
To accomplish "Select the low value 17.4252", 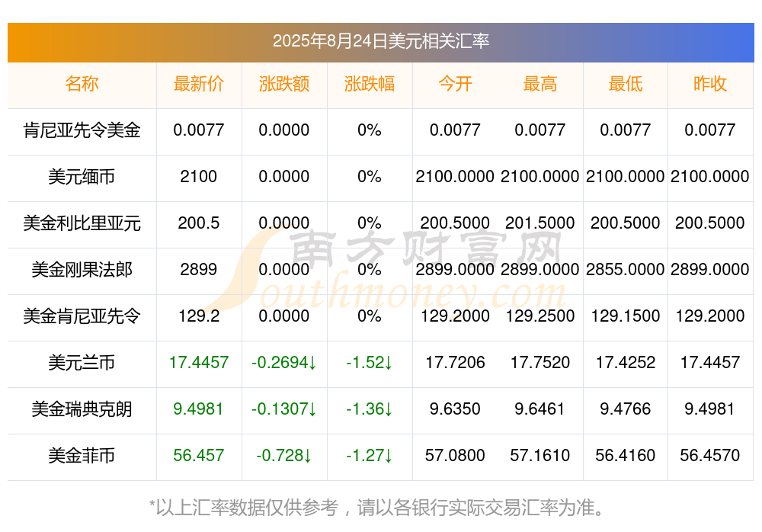I will 626,363.
